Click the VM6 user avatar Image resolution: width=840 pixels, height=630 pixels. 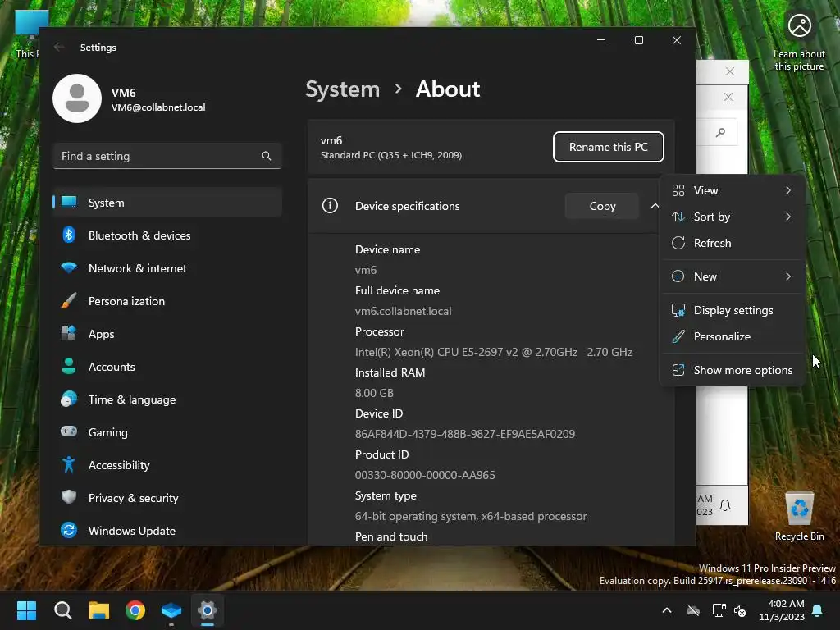pyautogui.click(x=77, y=98)
